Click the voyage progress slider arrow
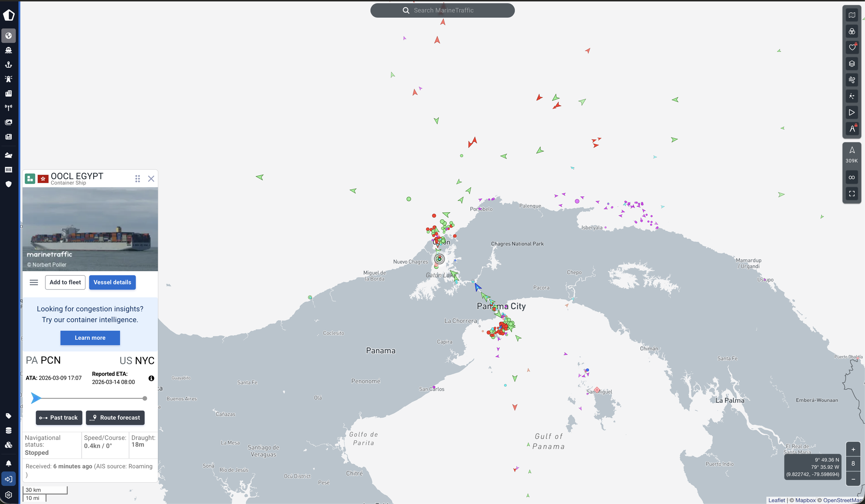Screen dimensions: 865x504 (x=35, y=398)
